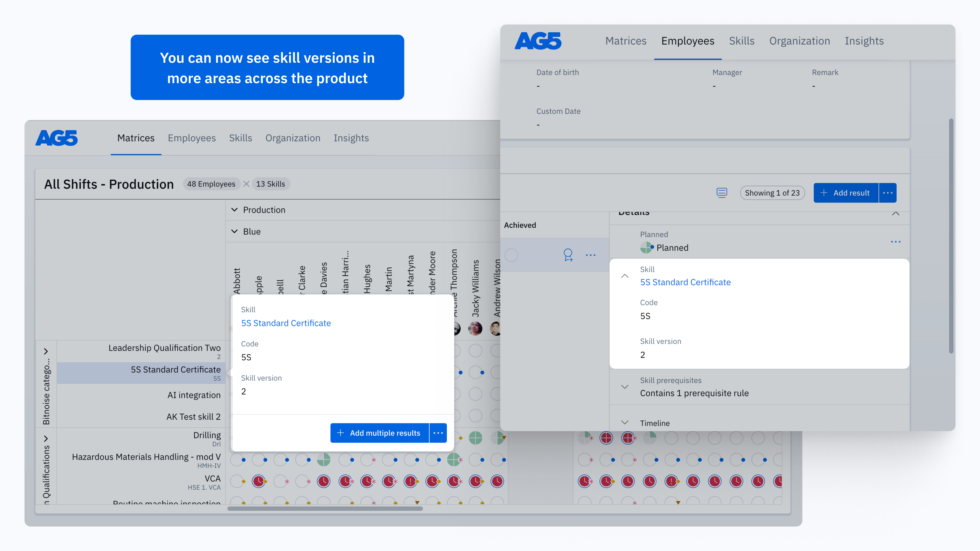This screenshot has height=551, width=980.
Task: Open three-dot menu beside Add result
Action: coord(888,193)
